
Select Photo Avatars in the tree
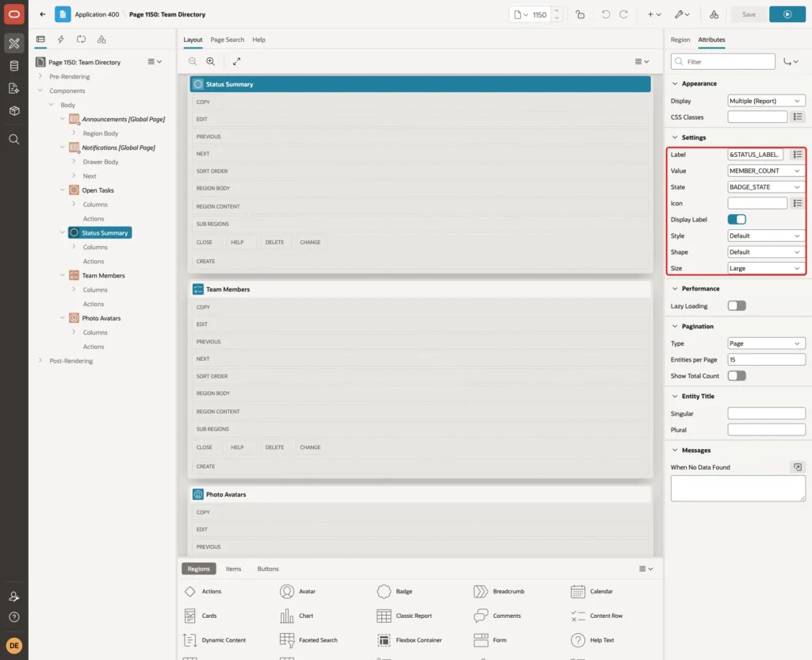[x=101, y=318]
